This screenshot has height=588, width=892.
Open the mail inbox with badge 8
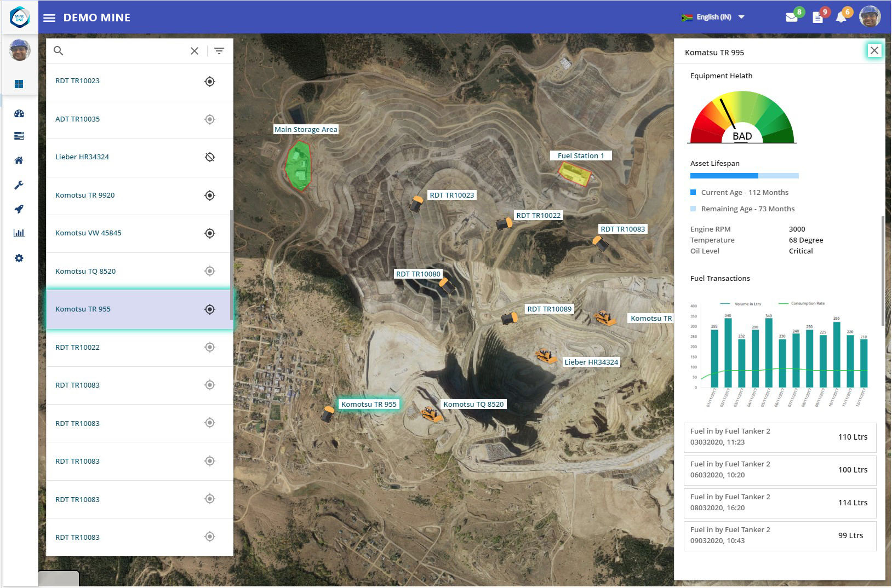click(791, 18)
